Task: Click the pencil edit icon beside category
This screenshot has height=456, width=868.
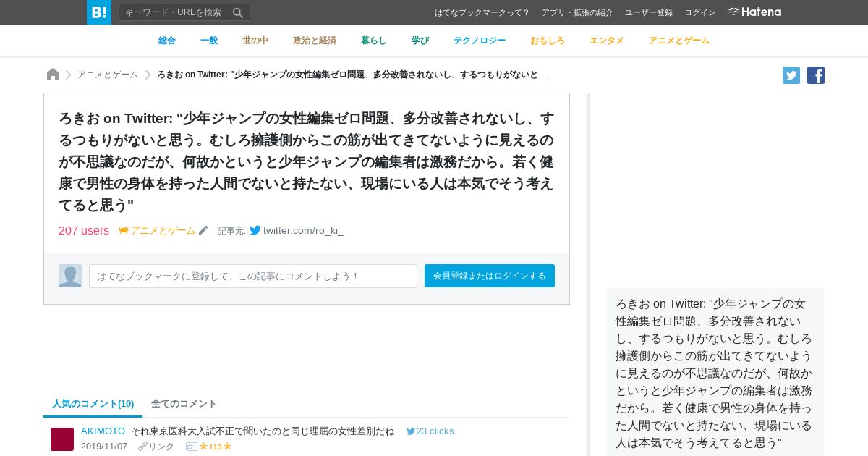Action: click(x=203, y=230)
